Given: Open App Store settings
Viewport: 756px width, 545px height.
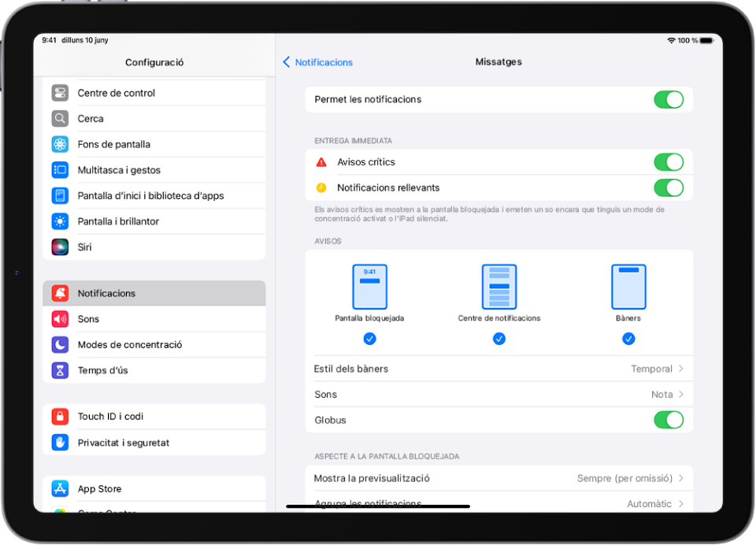Looking at the screenshot, I should pos(154,488).
